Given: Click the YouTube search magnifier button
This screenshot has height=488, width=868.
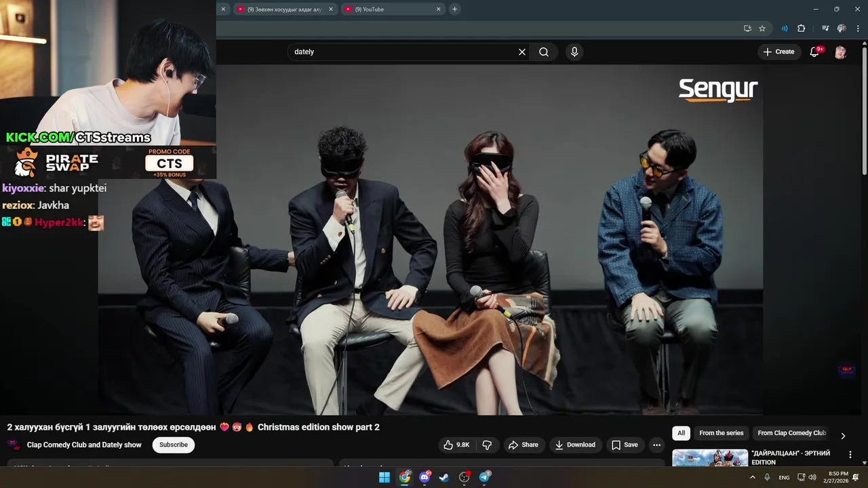Looking at the screenshot, I should pos(544,52).
